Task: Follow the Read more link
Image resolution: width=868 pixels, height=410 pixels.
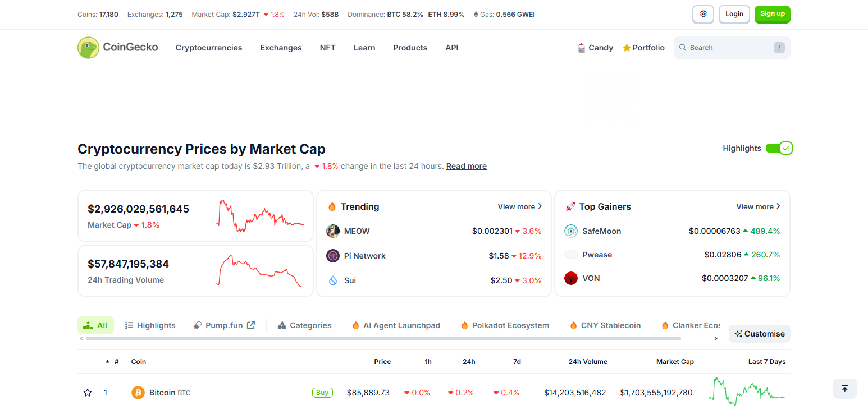Action: point(466,166)
